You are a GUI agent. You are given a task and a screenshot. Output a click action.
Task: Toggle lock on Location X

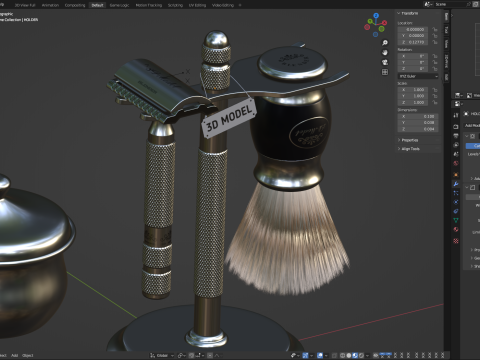pyautogui.click(x=435, y=29)
